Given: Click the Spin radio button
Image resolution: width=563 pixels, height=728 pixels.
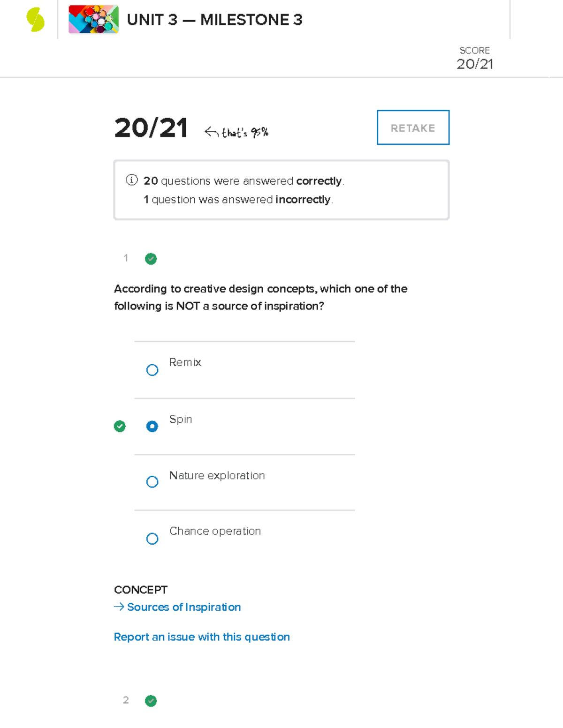Looking at the screenshot, I should [x=152, y=426].
